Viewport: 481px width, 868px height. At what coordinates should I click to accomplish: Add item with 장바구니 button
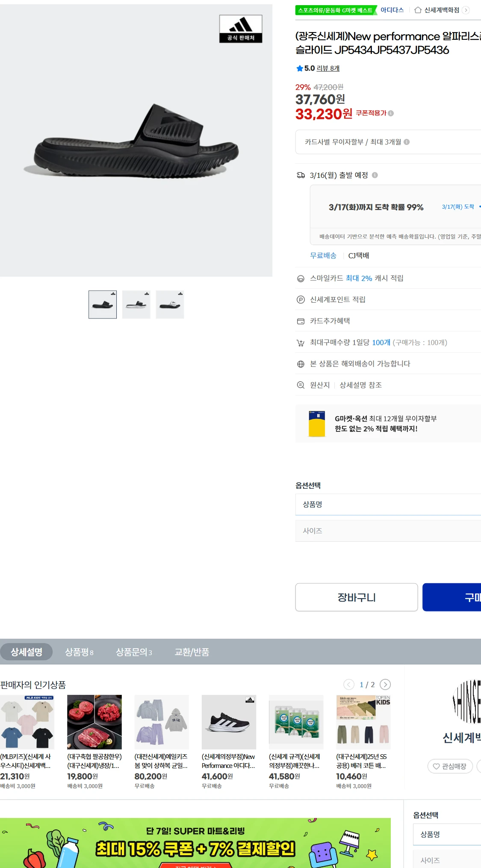click(357, 597)
